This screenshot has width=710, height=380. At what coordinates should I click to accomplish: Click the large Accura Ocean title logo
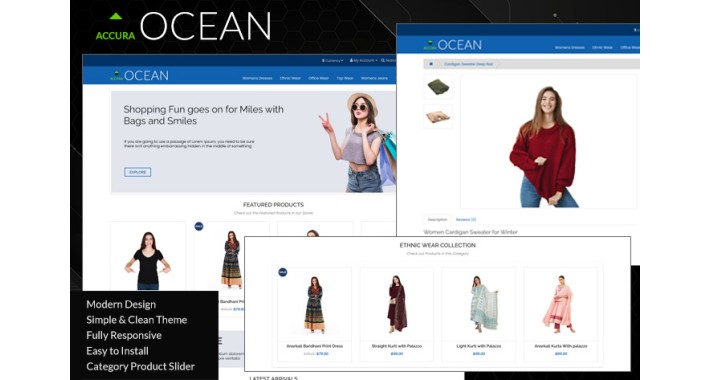[183, 27]
